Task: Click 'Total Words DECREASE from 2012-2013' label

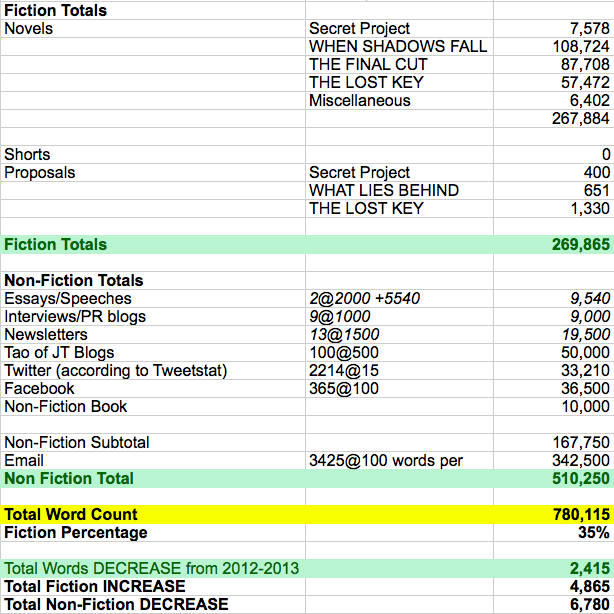Action: tap(152, 569)
